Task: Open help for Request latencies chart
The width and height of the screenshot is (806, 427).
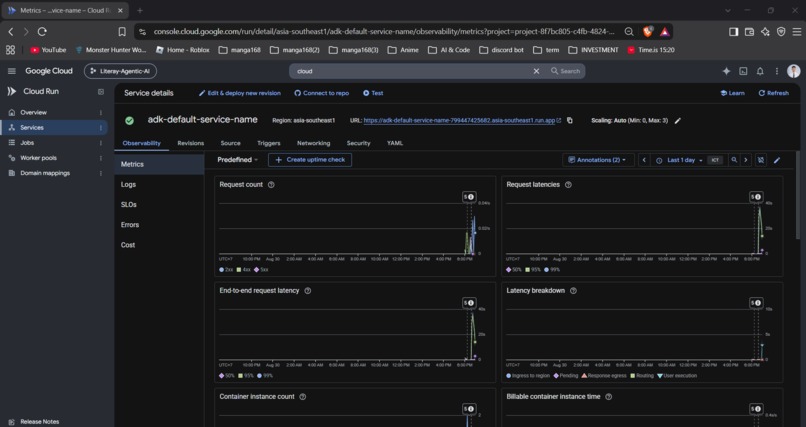Action: [568, 184]
